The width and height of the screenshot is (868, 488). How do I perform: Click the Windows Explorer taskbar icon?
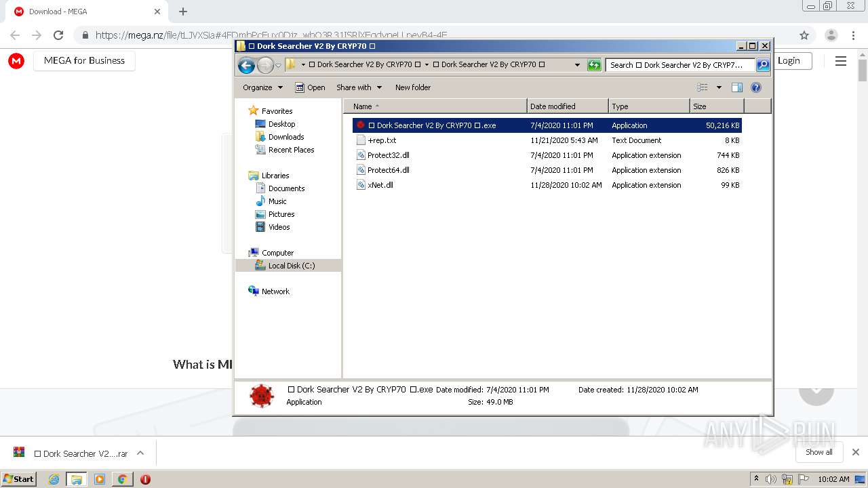pyautogui.click(x=77, y=479)
